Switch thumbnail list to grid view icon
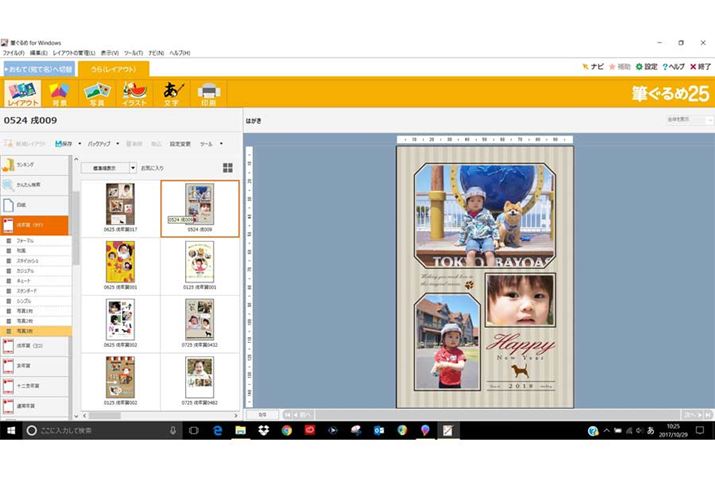This screenshot has width=715, height=477. click(228, 168)
